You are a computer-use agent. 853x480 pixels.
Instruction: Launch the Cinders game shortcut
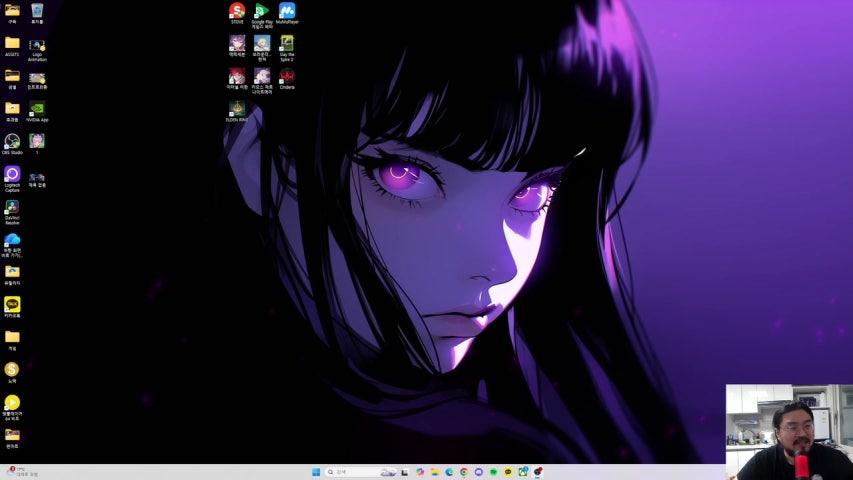coord(287,78)
